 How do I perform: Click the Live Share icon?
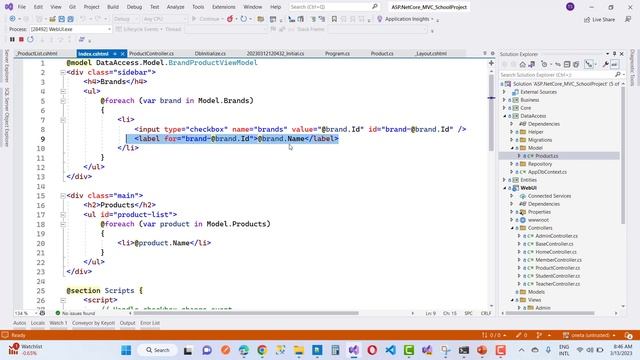pos(587,19)
